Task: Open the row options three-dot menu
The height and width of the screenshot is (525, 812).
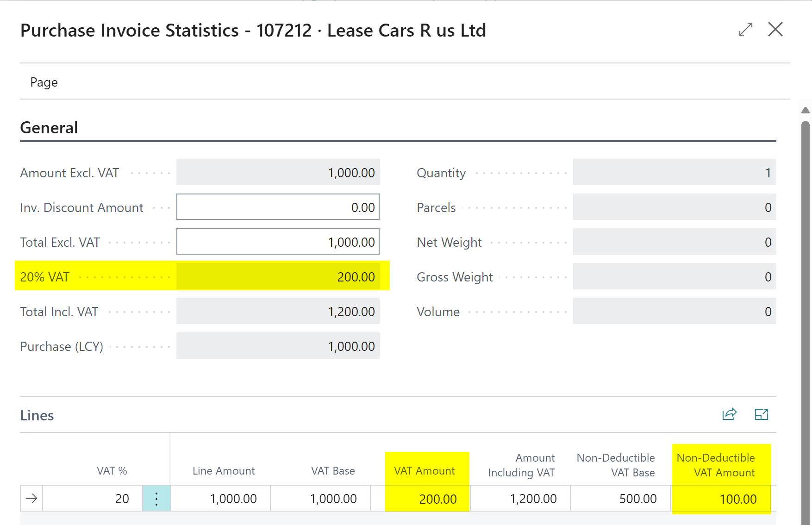Action: tap(156, 499)
